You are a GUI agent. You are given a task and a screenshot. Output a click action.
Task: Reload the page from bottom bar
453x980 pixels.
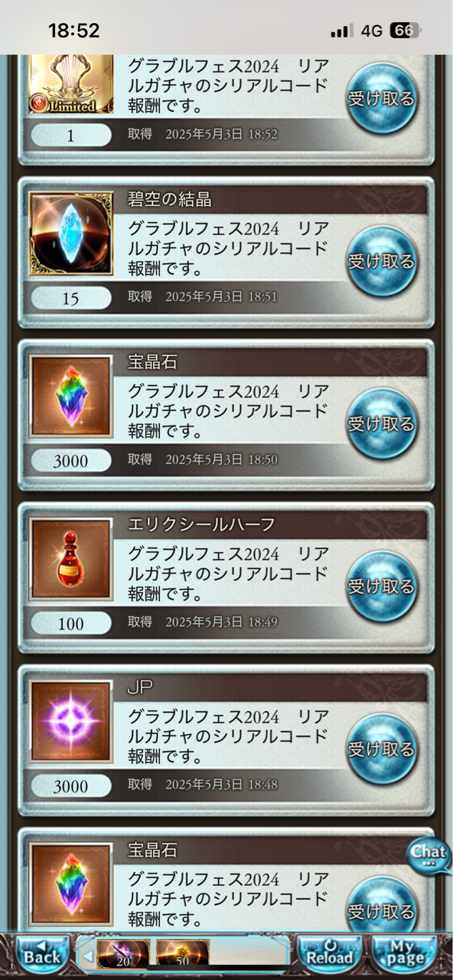pyautogui.click(x=331, y=954)
